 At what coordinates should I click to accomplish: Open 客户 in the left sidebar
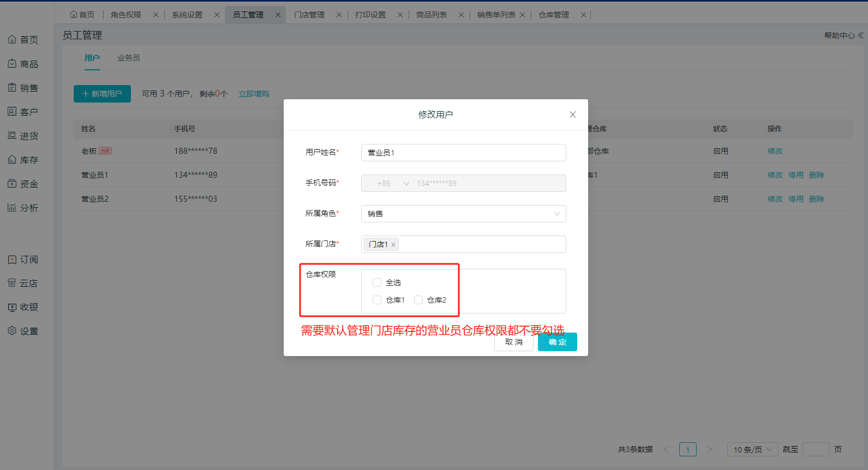(x=23, y=112)
